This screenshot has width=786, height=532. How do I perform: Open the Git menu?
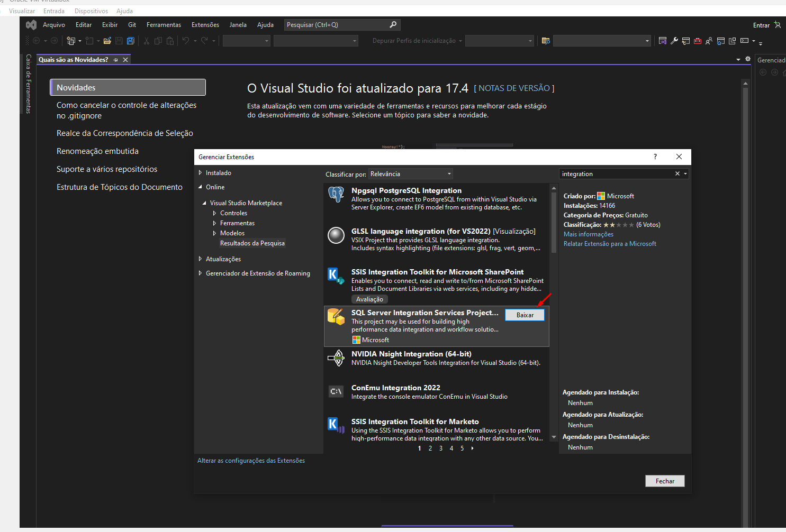tap(132, 25)
